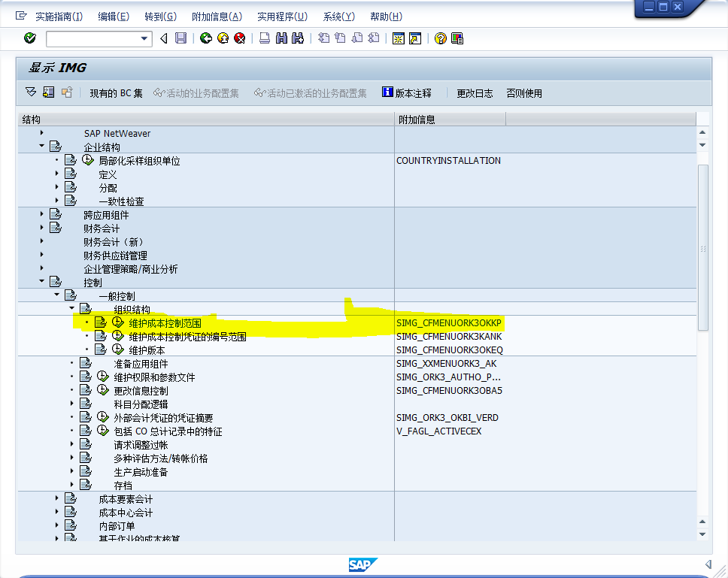728x578 pixels.
Task: Click the 更改日志 button
Action: pos(475,93)
